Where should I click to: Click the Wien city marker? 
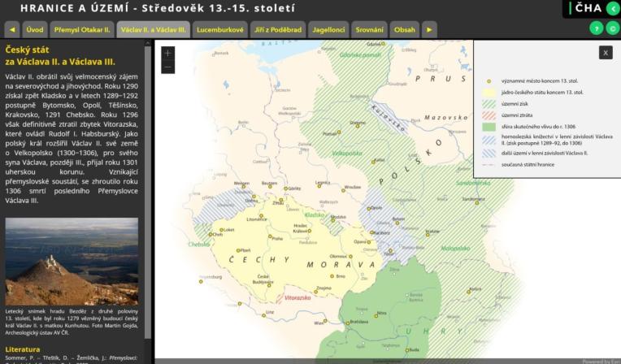point(325,321)
